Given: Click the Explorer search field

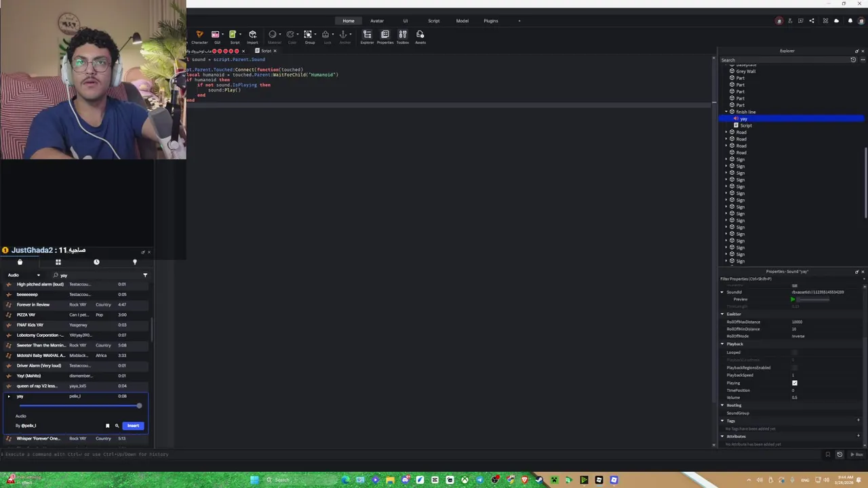Looking at the screenshot, I should pyautogui.click(x=785, y=60).
